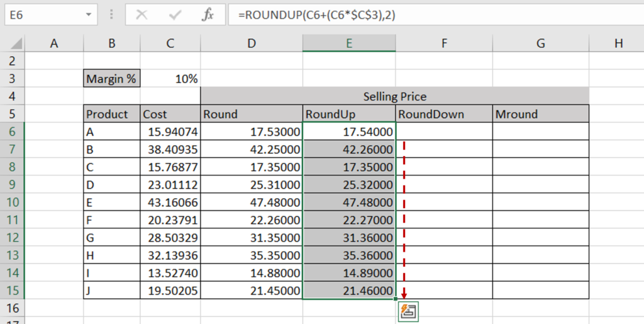Select row 15 header

[13, 291]
